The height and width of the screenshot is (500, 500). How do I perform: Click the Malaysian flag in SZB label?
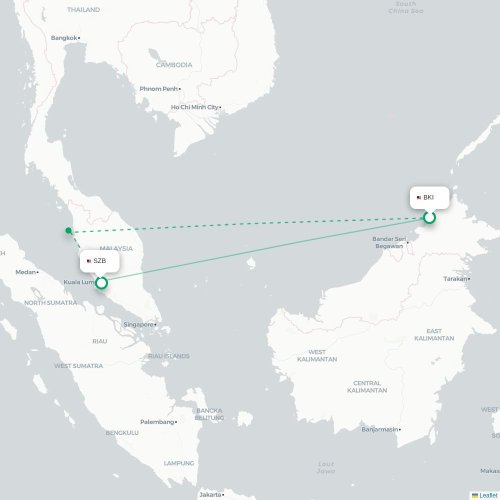click(89, 261)
